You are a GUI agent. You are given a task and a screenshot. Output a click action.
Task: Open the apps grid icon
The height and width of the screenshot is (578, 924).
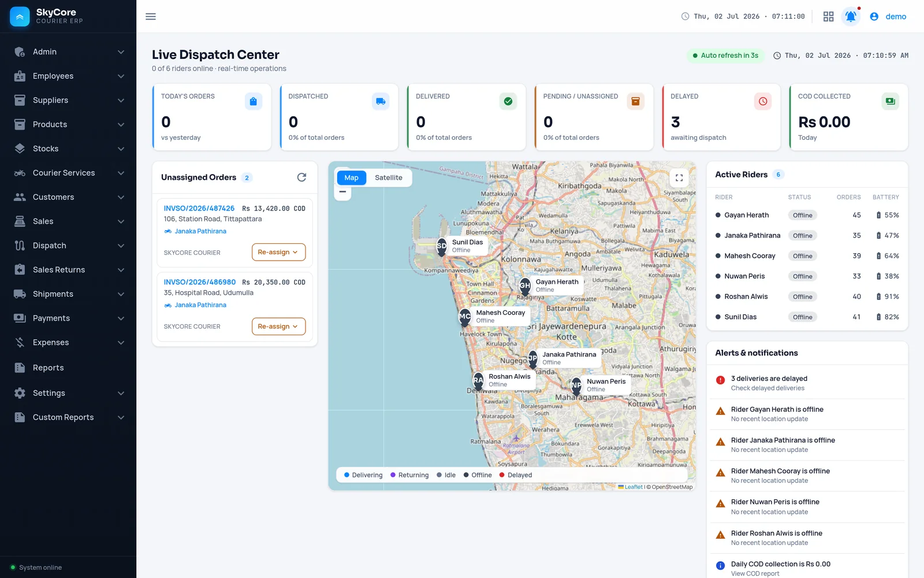pos(828,17)
